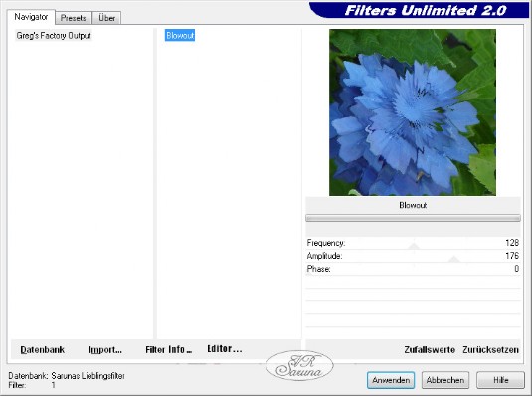Click the Datenbank button

pyautogui.click(x=43, y=350)
